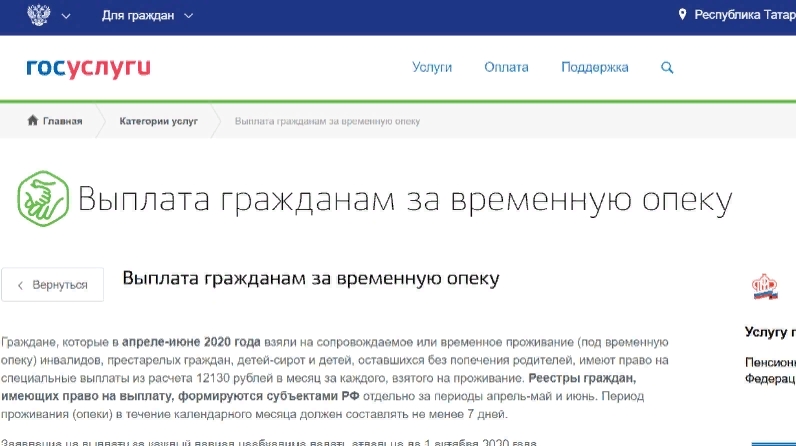Click the green hexagon handshake service icon
796x446 pixels.
[42, 198]
